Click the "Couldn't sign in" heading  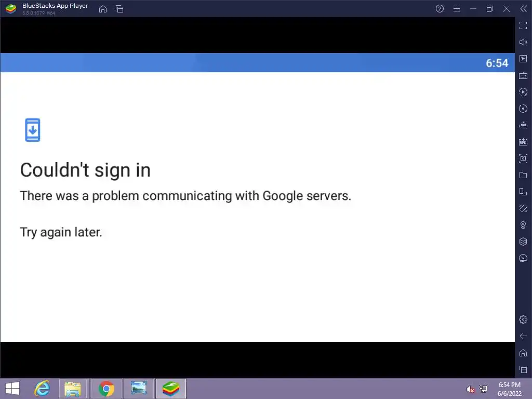pyautogui.click(x=85, y=170)
